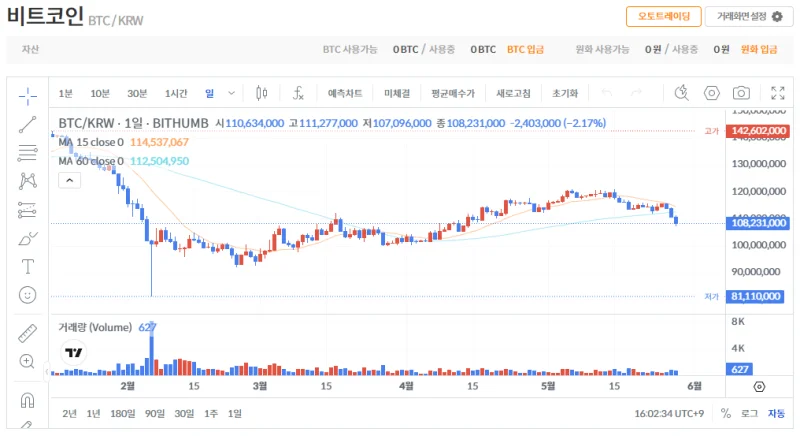The width and height of the screenshot is (800, 436).
Task: Click the redo arrow in toolbar
Action: [x=636, y=93]
